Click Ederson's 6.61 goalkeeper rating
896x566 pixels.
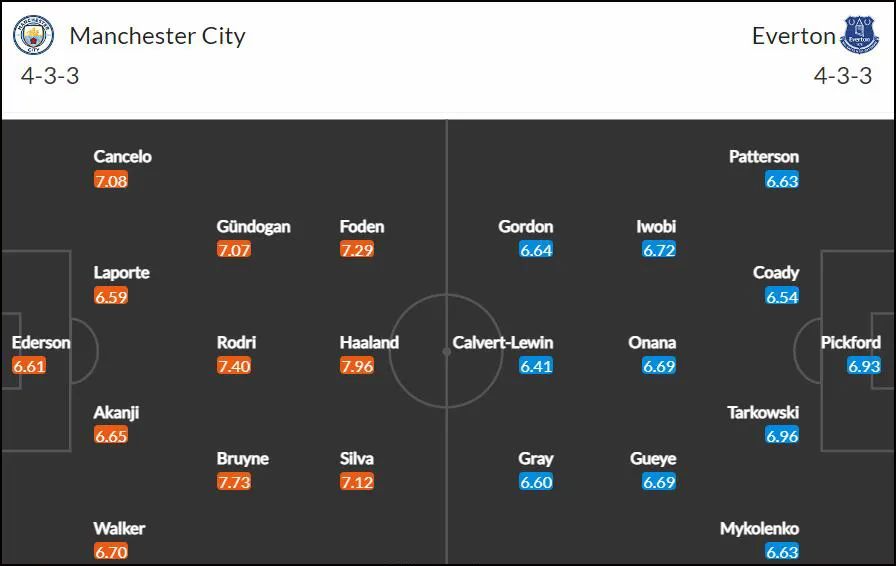pos(29,366)
